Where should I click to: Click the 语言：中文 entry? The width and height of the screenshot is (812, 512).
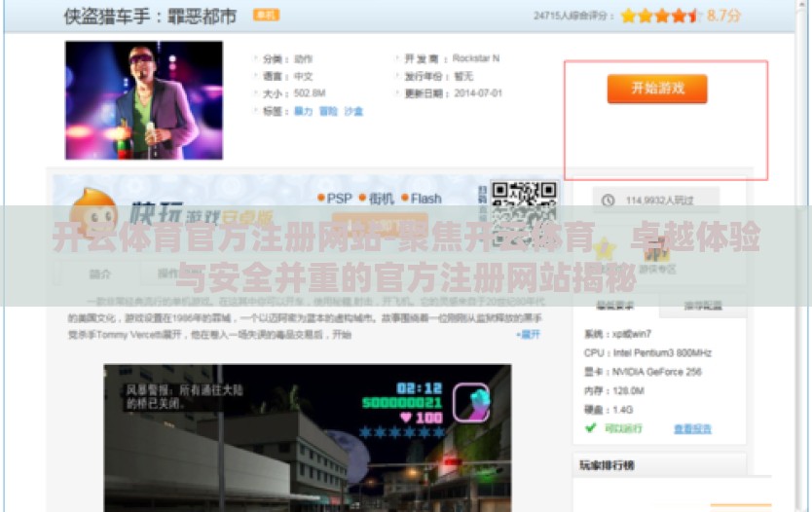coord(287,76)
